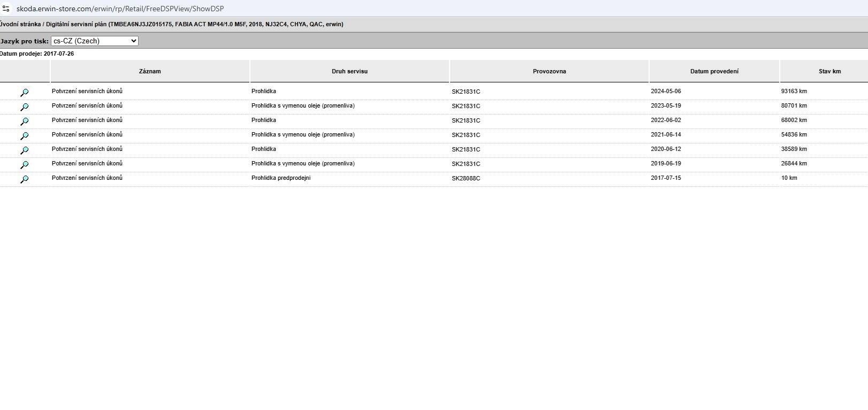868x410 pixels.
Task: Select the 38589 km mileage cell
Action: click(794, 149)
